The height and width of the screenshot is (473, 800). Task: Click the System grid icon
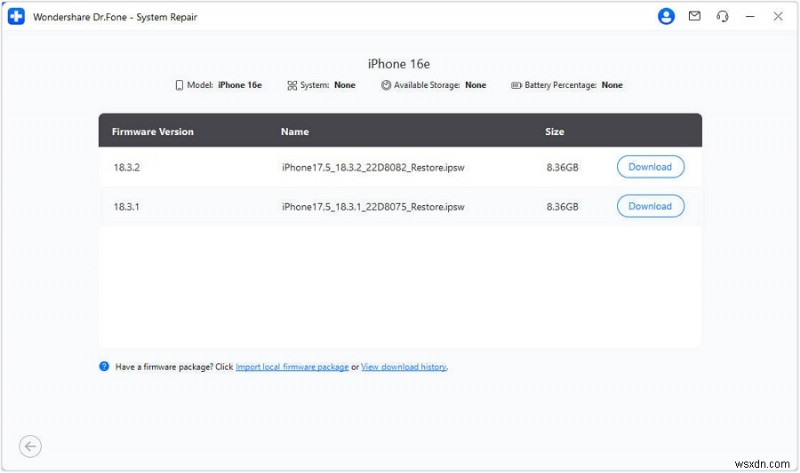click(292, 85)
